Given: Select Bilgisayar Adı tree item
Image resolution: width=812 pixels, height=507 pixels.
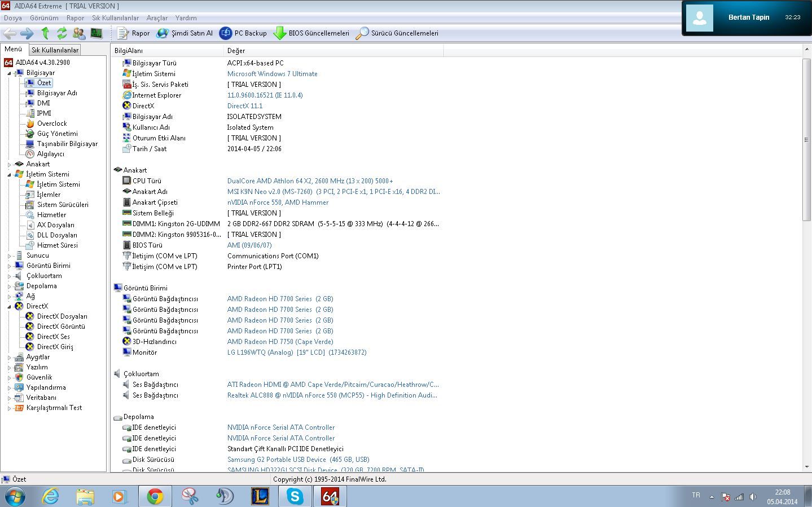Looking at the screenshot, I should point(57,93).
